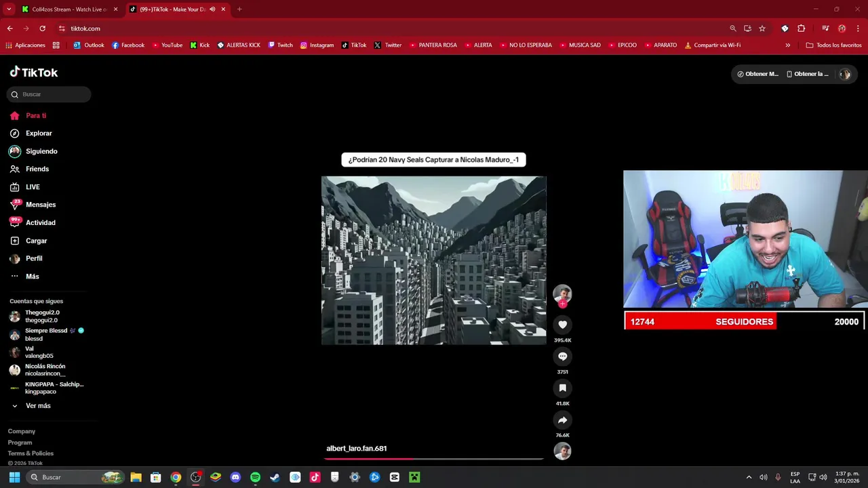Open the MUSICA SAD bookmark
868x488 pixels.
pyautogui.click(x=580, y=45)
